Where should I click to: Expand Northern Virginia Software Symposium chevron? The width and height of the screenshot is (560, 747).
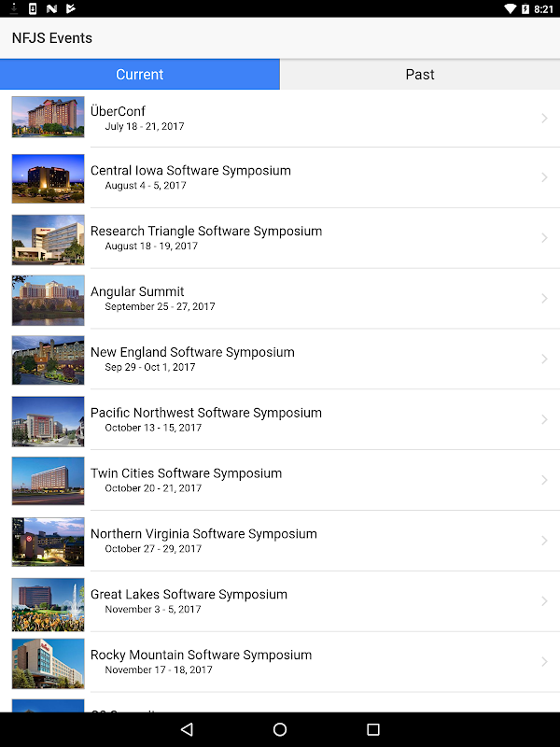click(x=544, y=541)
